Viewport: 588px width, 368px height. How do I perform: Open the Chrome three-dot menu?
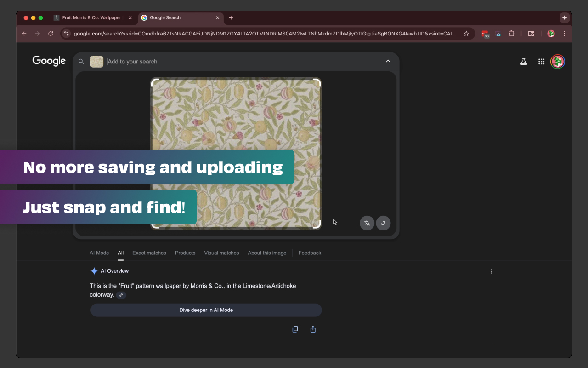pyautogui.click(x=564, y=34)
